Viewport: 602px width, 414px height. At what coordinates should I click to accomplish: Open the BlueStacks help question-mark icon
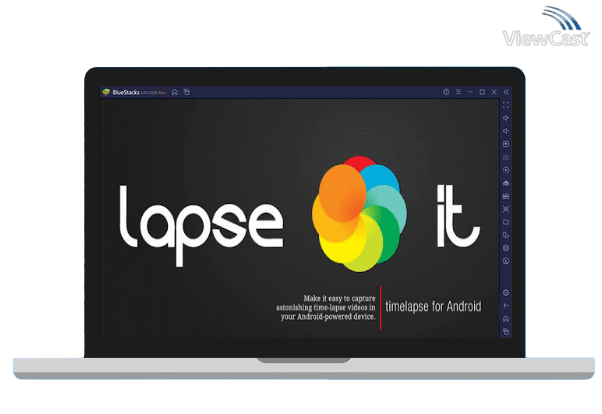[446, 92]
